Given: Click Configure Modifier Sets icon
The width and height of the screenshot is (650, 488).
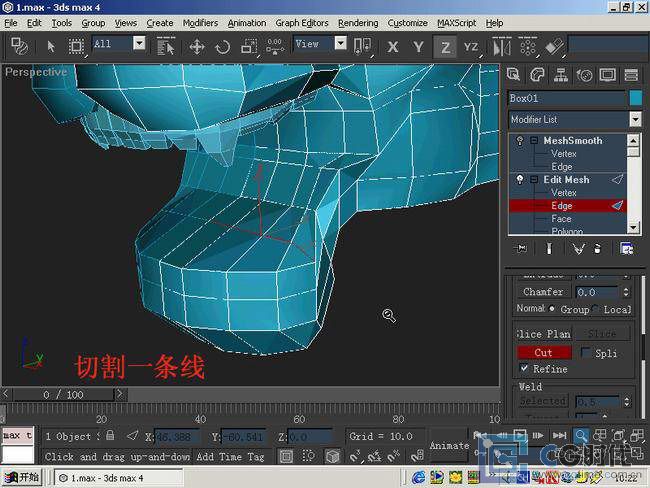Looking at the screenshot, I should point(626,248).
